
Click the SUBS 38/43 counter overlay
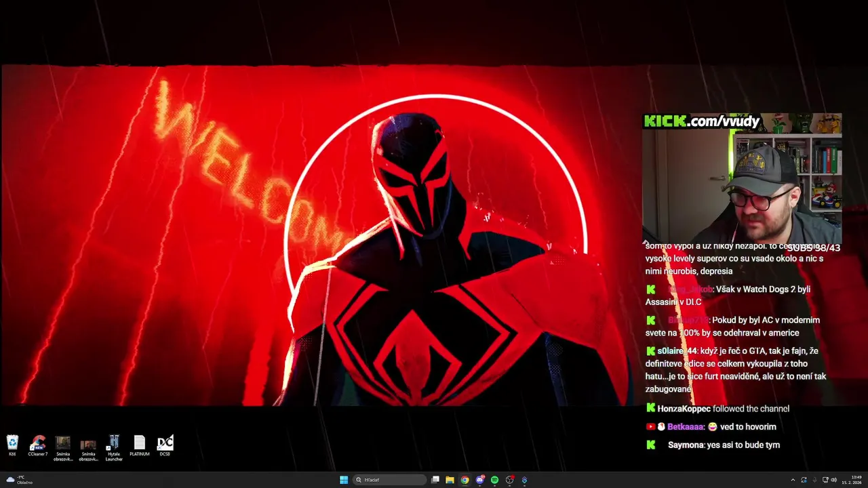(813, 248)
